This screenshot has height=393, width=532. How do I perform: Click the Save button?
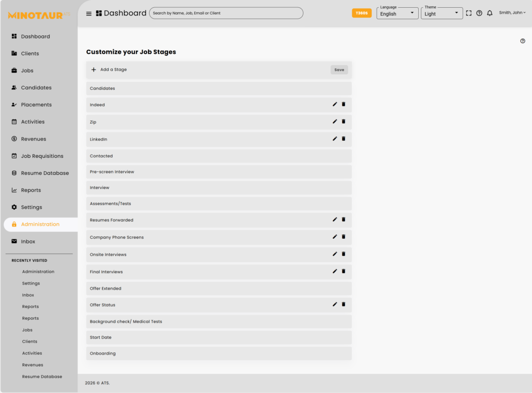(x=339, y=70)
